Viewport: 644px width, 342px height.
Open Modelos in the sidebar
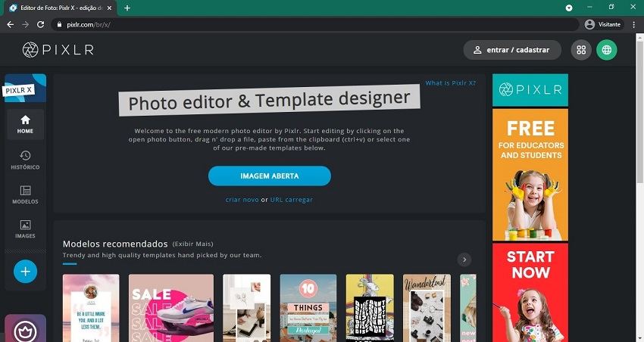[x=25, y=194]
